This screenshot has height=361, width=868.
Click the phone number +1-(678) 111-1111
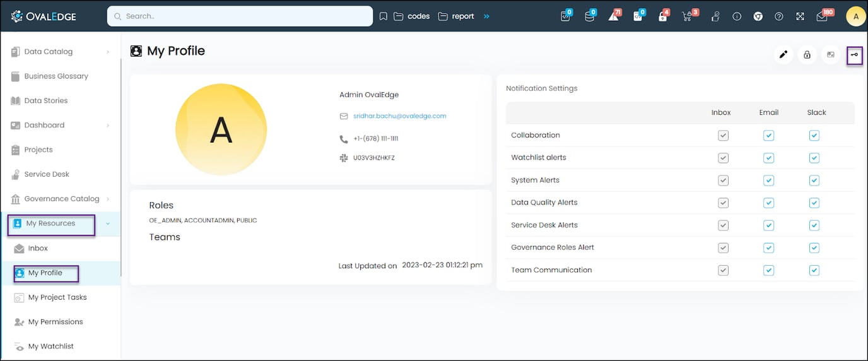coord(375,139)
